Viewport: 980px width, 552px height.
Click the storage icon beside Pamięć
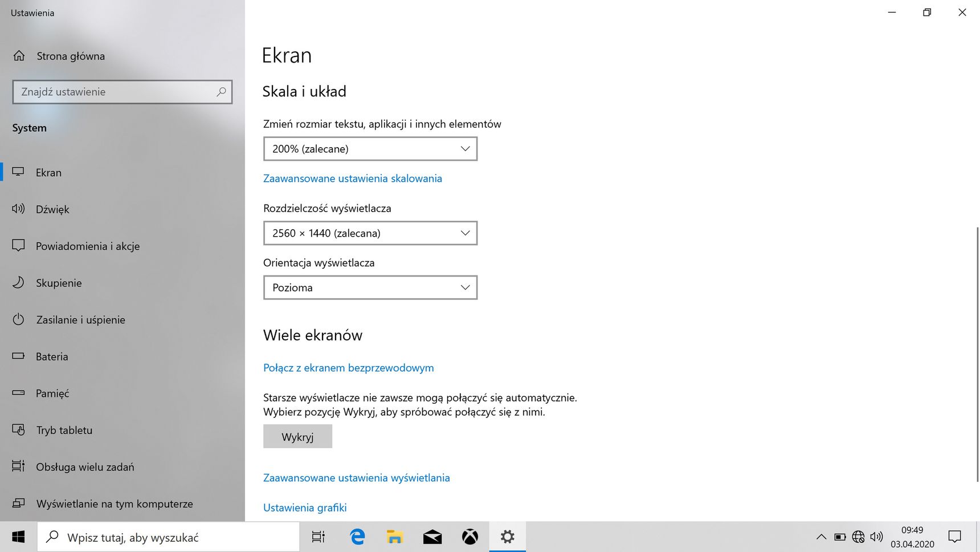(18, 393)
